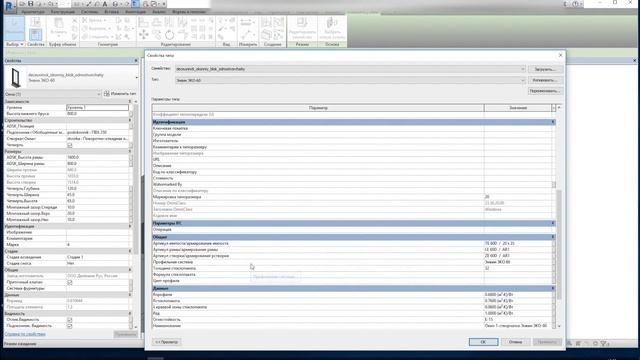Click the << Просмотр preview button
Image resolution: width=640 pixels, height=360 pixels.
166,342
